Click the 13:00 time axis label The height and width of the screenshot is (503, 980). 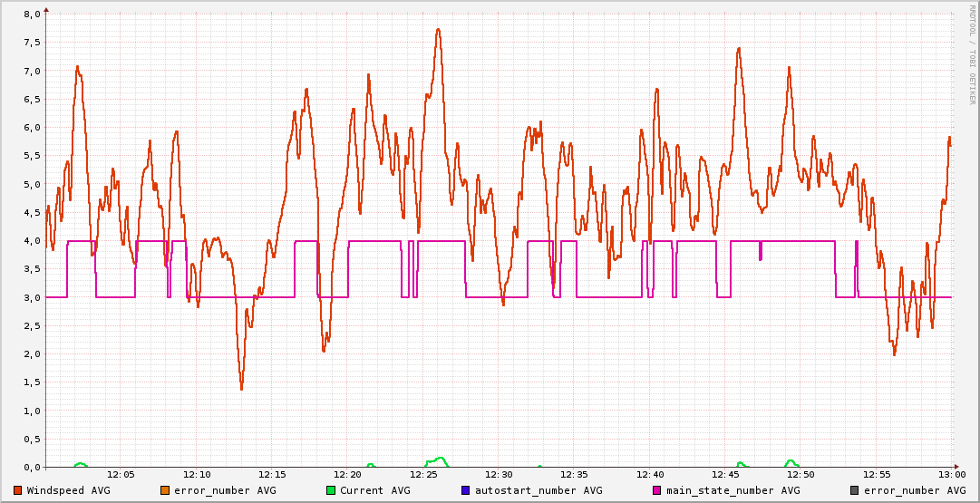951,474
